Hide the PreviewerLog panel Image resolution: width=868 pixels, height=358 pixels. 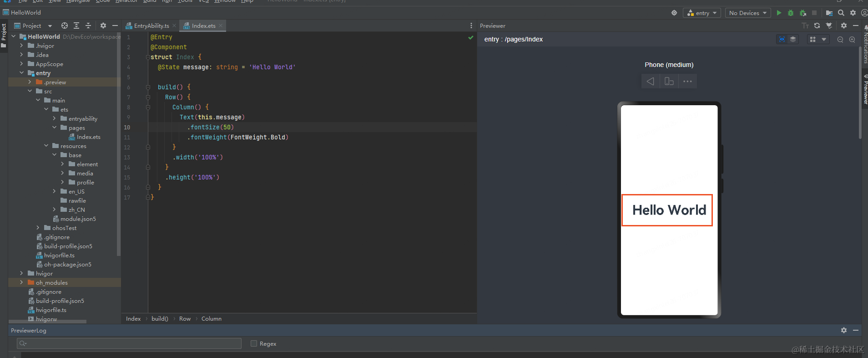click(x=856, y=330)
